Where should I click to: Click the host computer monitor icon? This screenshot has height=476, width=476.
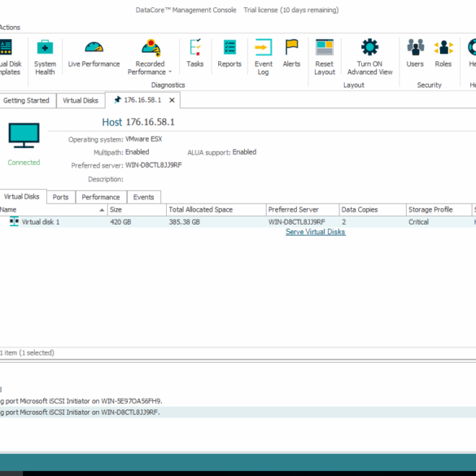click(24, 135)
